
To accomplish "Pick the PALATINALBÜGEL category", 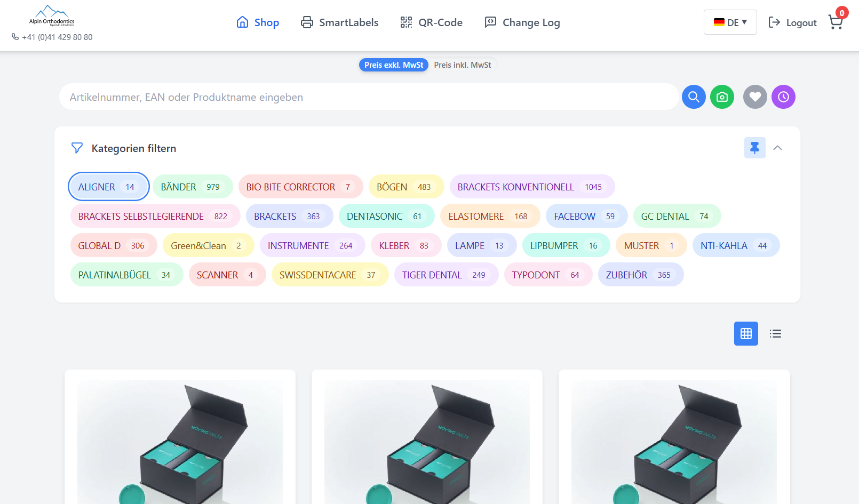I will coord(126,275).
